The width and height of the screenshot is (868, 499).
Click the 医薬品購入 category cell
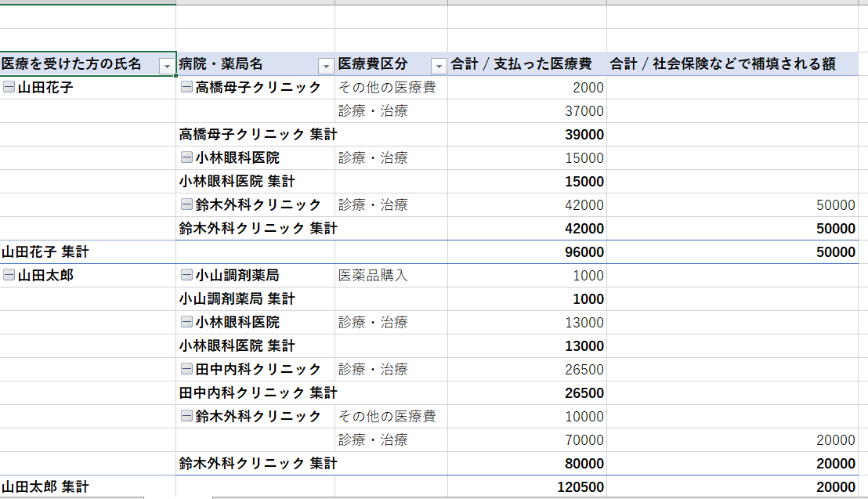(x=373, y=276)
